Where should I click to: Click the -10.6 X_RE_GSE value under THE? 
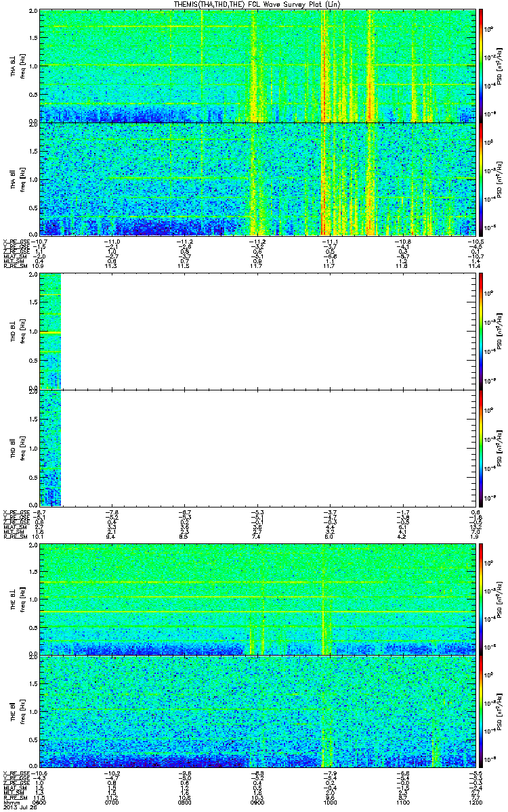click(x=39, y=772)
